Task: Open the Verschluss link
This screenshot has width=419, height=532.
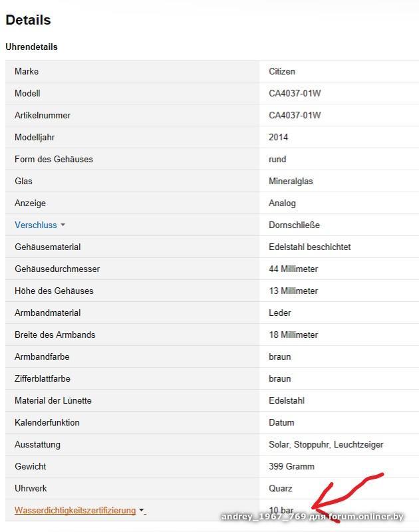Action: pos(36,225)
